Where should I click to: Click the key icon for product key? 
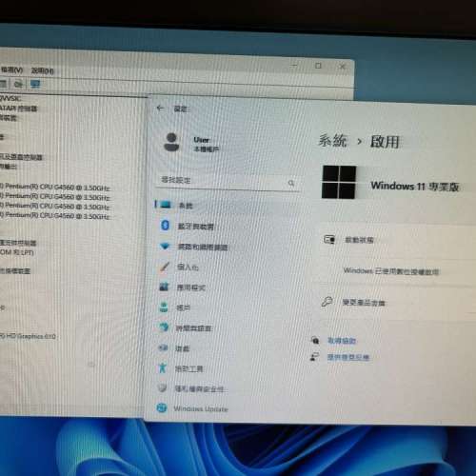click(x=327, y=302)
